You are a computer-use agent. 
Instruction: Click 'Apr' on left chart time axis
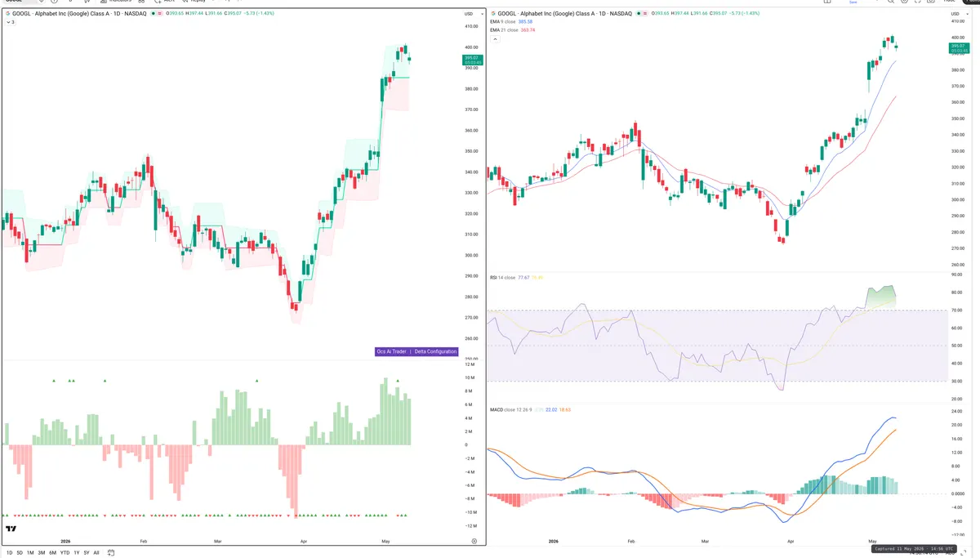pyautogui.click(x=304, y=542)
